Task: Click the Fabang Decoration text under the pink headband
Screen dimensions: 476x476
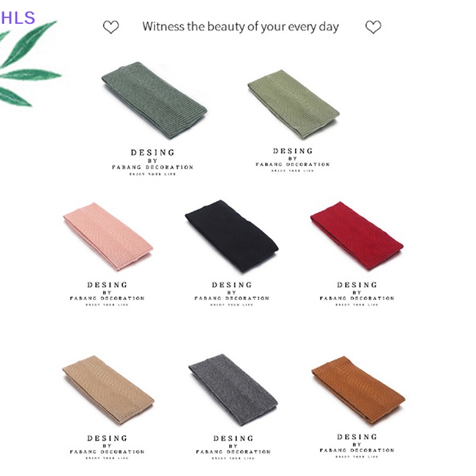Action: pyautogui.click(x=107, y=299)
